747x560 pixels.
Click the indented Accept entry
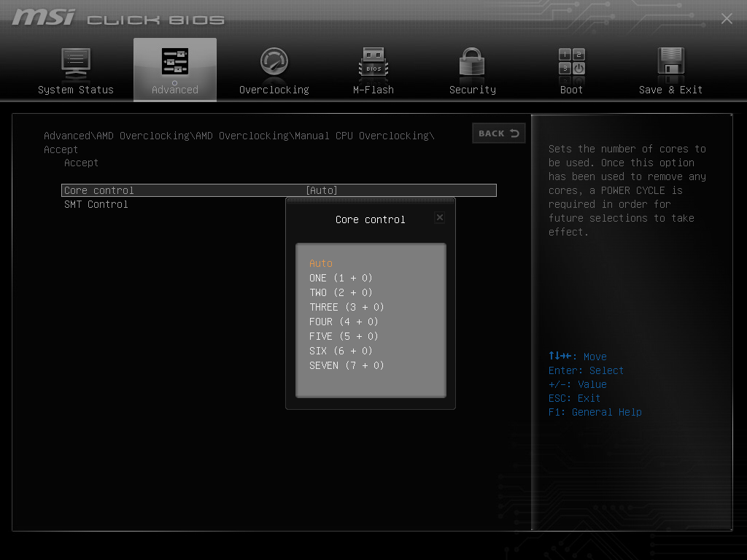click(x=82, y=163)
